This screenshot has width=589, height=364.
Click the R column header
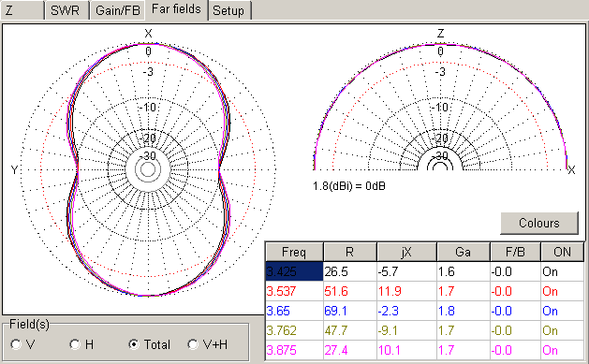(349, 252)
